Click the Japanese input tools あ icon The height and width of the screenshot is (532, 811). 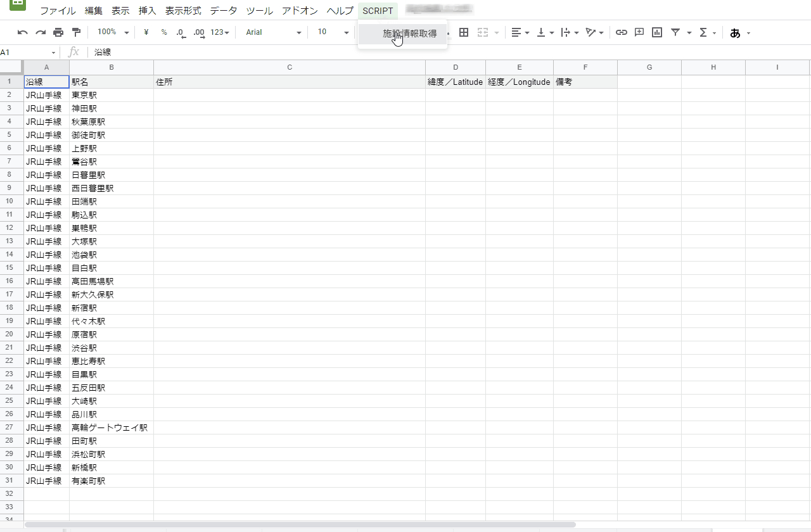[x=735, y=33]
